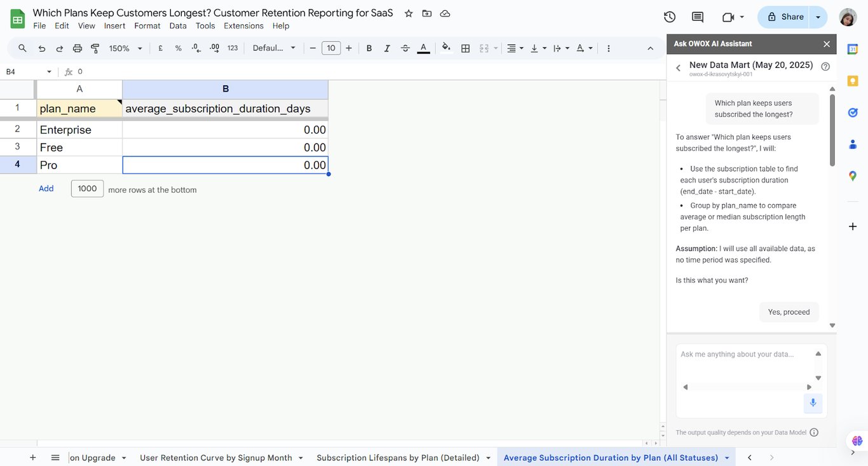Collapse the toolbar with the chevron
The width and height of the screenshot is (868, 466).
tap(650, 48)
